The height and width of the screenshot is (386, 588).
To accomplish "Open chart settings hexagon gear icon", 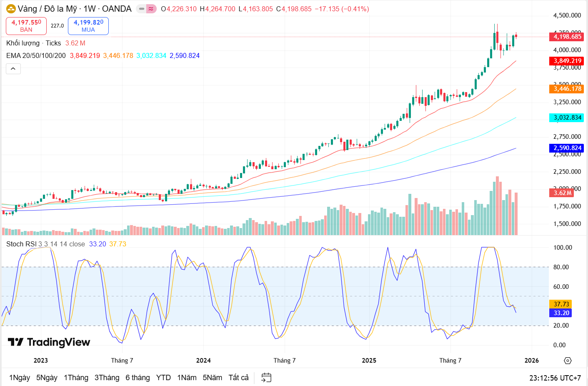I will pyautogui.click(x=568, y=361).
